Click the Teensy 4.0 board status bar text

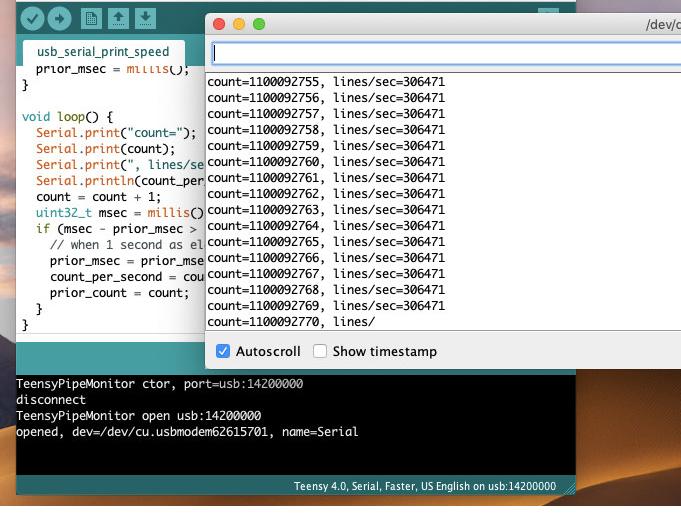point(424,486)
